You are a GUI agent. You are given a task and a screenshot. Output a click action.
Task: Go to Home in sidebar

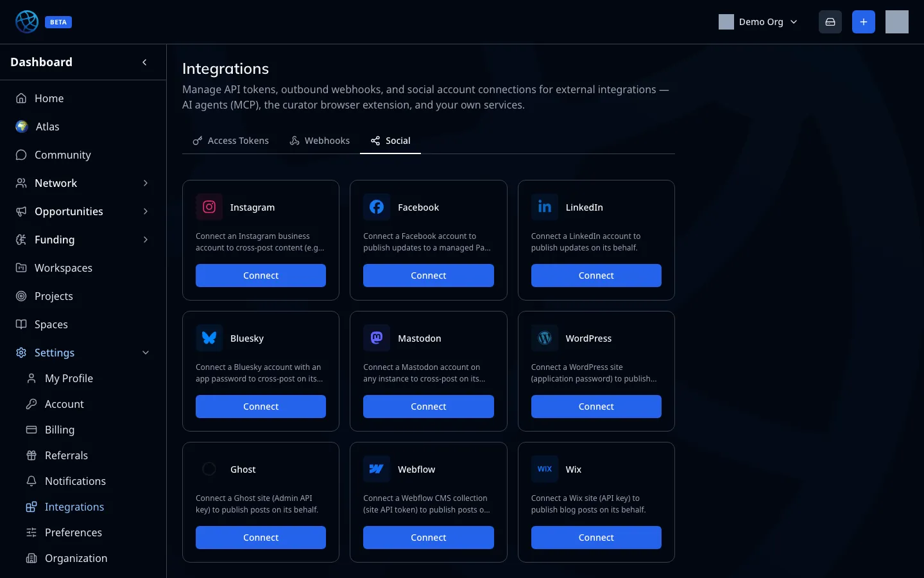click(83, 98)
